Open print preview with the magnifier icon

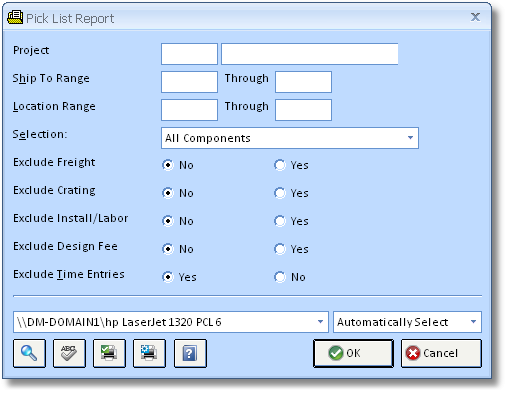[x=29, y=353]
